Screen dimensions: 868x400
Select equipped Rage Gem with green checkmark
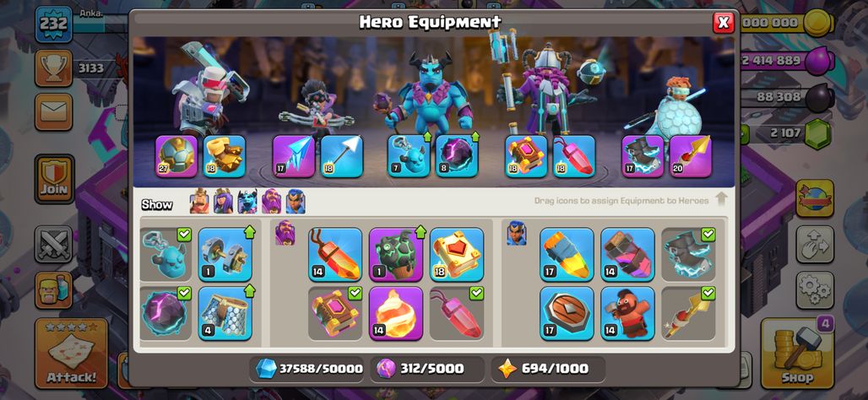[x=457, y=313]
